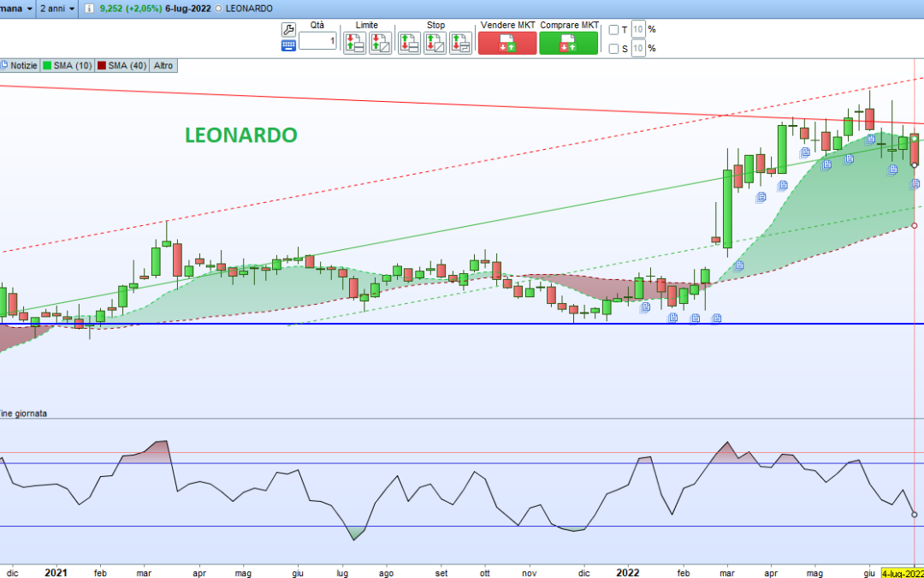This screenshot has width=924, height=578.
Task: Click the 'ine giornata' oscillator panel label
Action: (x=24, y=414)
